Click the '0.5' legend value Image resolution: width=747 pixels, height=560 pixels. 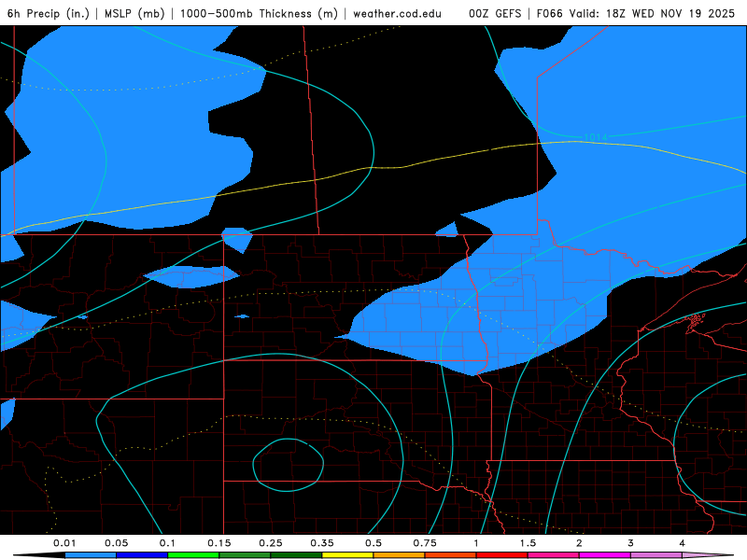coord(373,543)
